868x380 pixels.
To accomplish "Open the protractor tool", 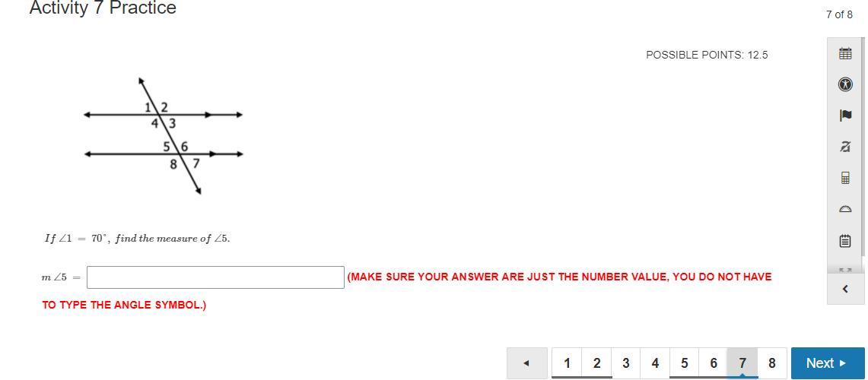I will (844, 209).
